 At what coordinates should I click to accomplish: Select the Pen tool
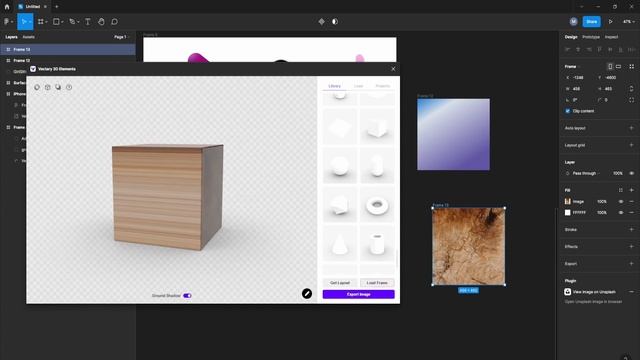[x=72, y=22]
